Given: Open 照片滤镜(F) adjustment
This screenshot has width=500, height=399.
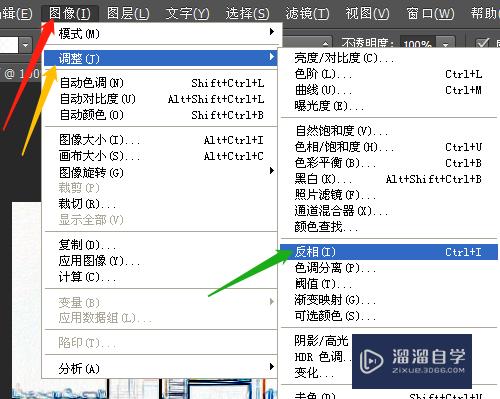Looking at the screenshot, I should pos(389,195).
